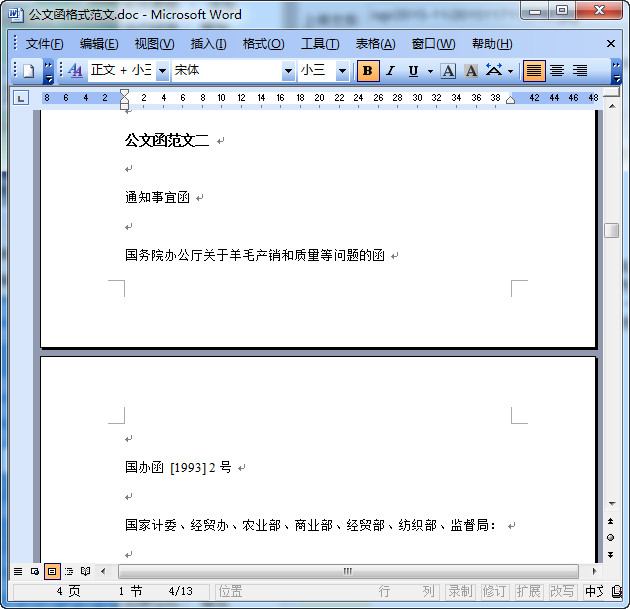The image size is (630, 609).
Task: Click page count 4/13 in status bar
Action: pos(180,591)
